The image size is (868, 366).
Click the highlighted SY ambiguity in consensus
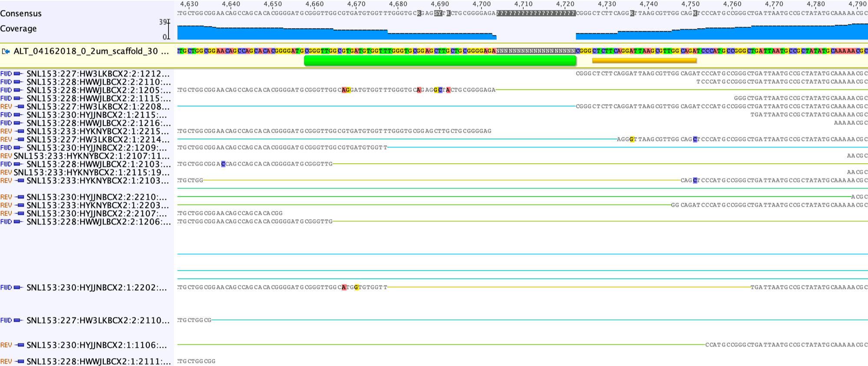pyautogui.click(x=438, y=13)
